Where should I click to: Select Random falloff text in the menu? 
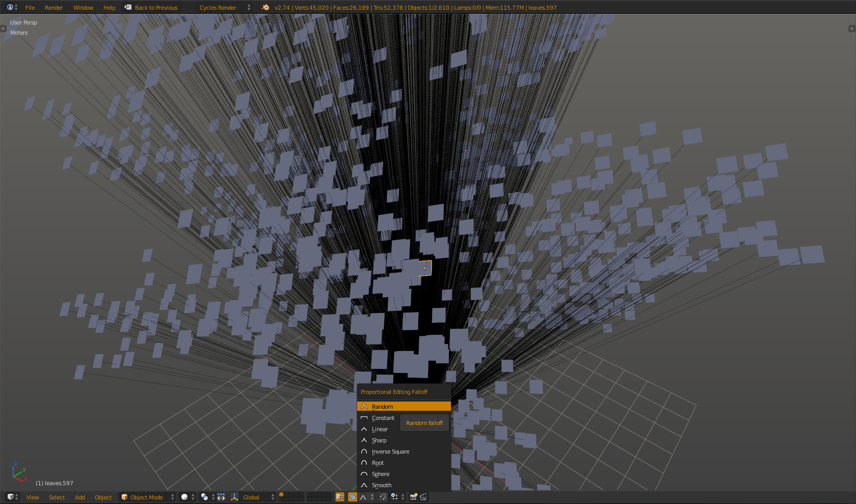coord(382,407)
